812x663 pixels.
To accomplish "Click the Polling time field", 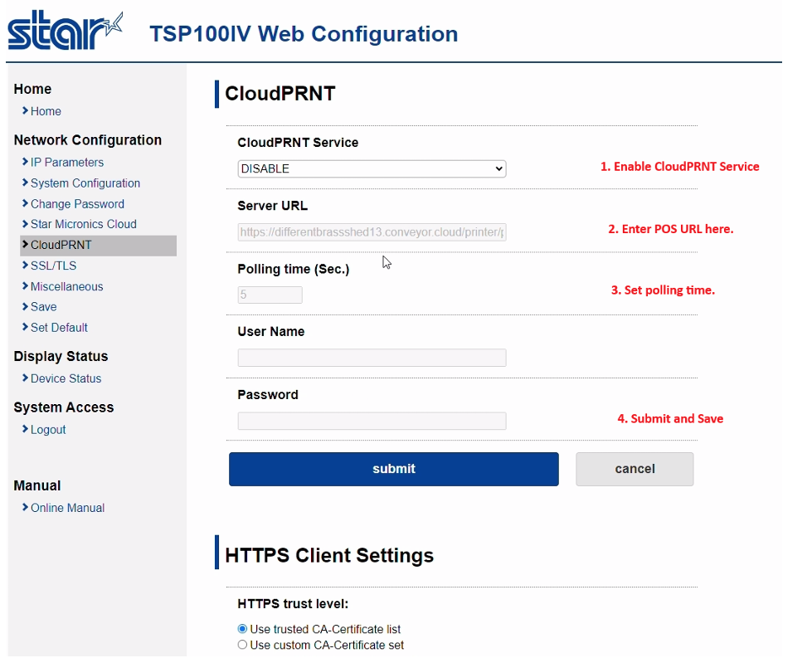I will tap(270, 295).
